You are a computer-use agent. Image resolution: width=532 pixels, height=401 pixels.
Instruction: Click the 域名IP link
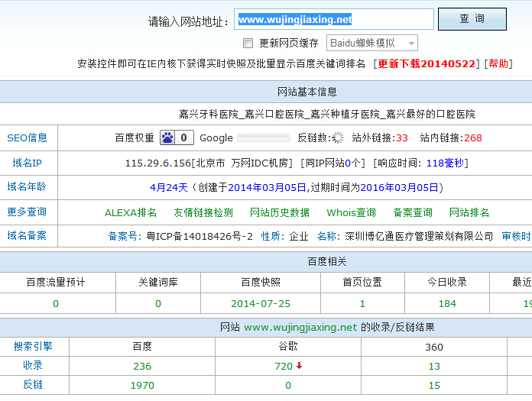tap(28, 163)
